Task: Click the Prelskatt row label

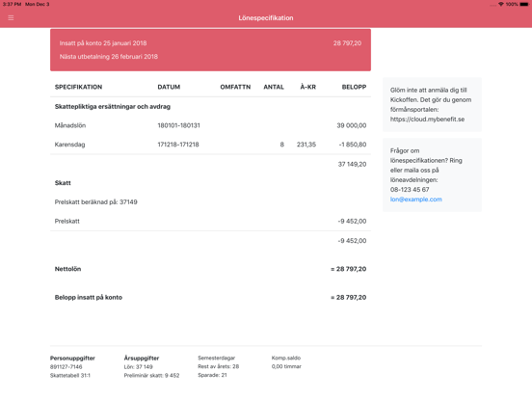Action: 67,222
